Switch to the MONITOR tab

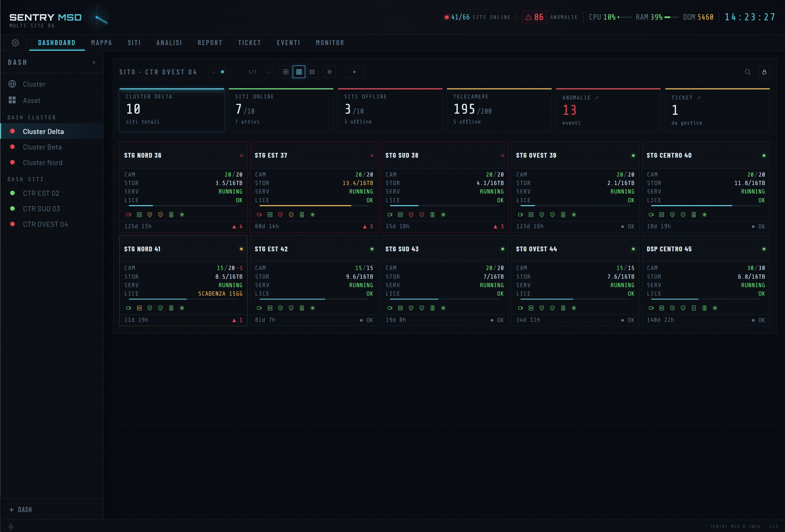[x=330, y=43]
